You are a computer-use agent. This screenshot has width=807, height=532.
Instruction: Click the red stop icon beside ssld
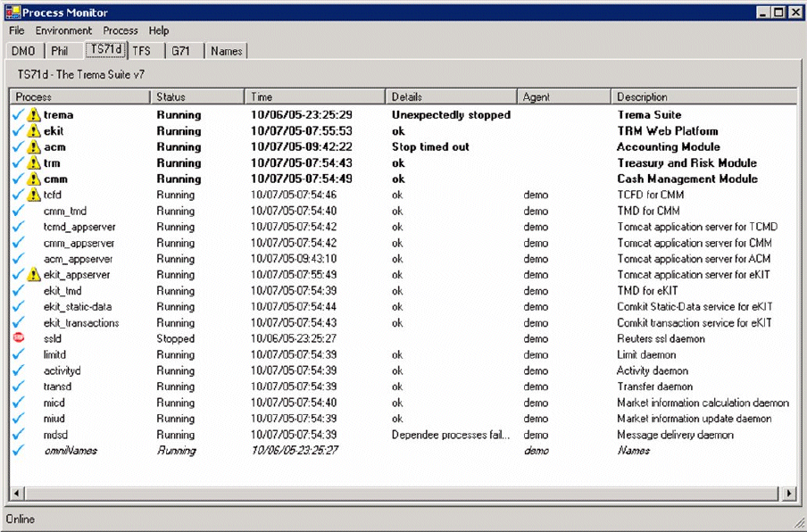(19, 338)
